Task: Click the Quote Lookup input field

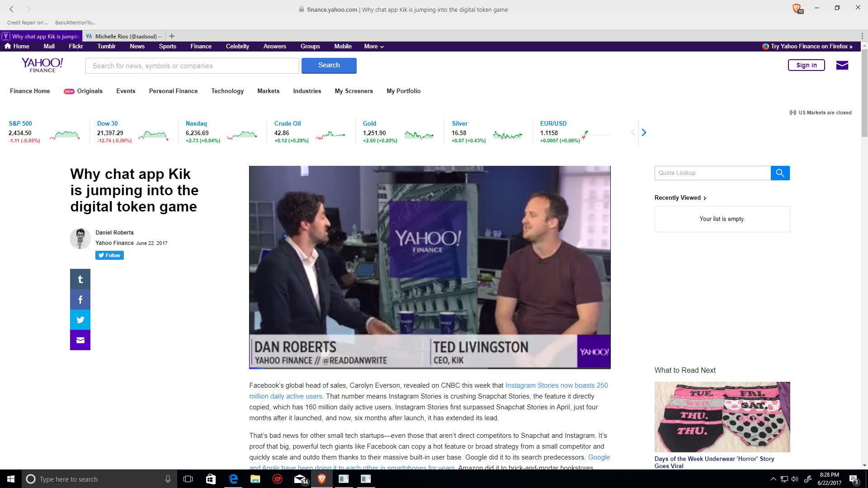Action: (x=712, y=173)
